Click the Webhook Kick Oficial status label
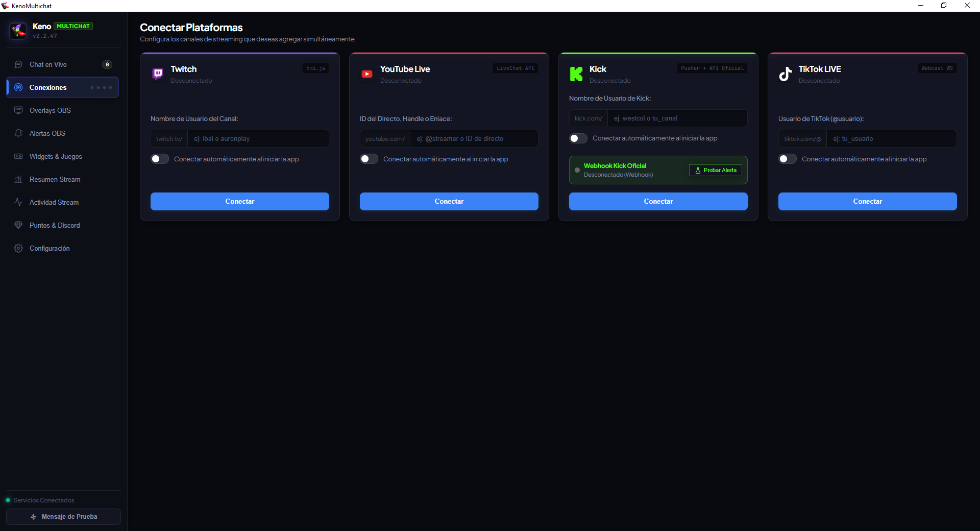Viewport: 980px width, 531px height. point(615,166)
